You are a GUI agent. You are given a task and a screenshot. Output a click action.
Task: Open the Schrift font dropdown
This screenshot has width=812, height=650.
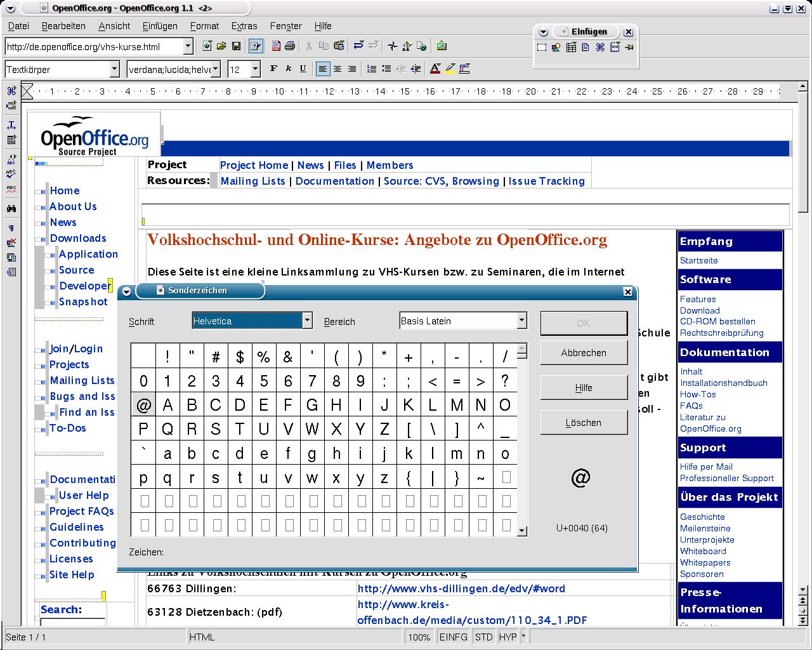[x=307, y=321]
